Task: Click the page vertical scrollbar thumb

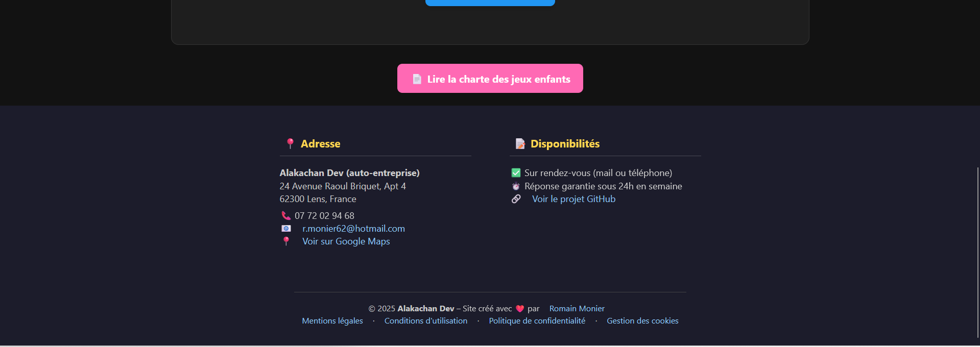Action: pos(978,253)
